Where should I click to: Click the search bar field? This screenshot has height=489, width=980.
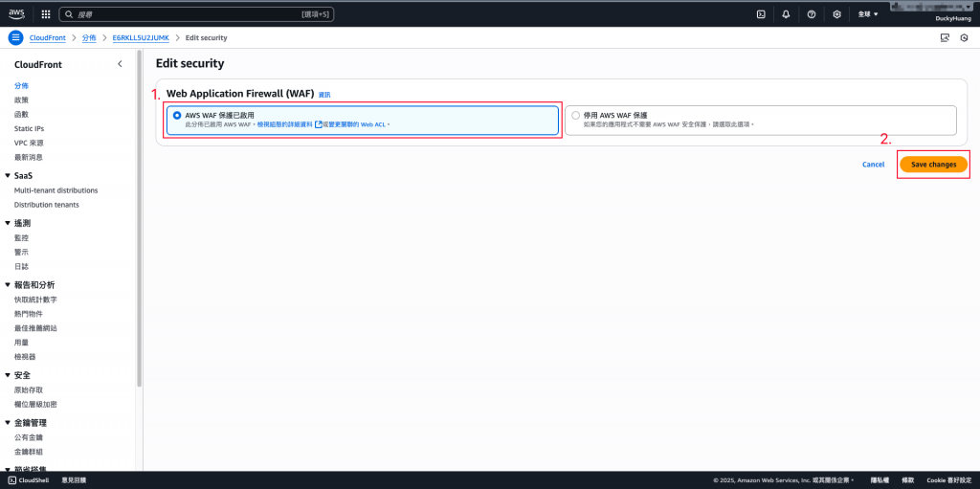[196, 13]
